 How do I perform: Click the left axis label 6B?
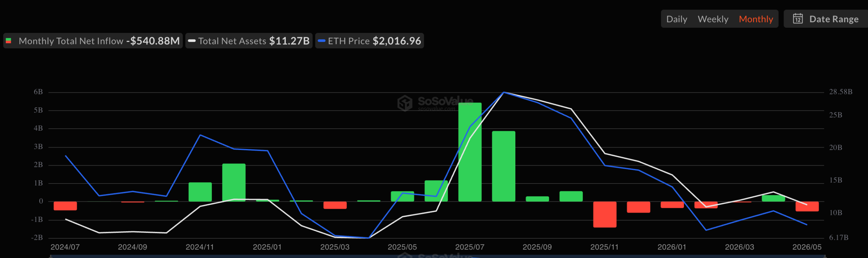(x=38, y=92)
